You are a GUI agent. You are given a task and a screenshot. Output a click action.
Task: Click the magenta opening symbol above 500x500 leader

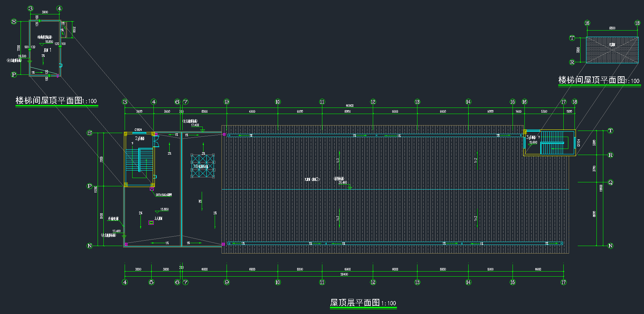coord(152,188)
